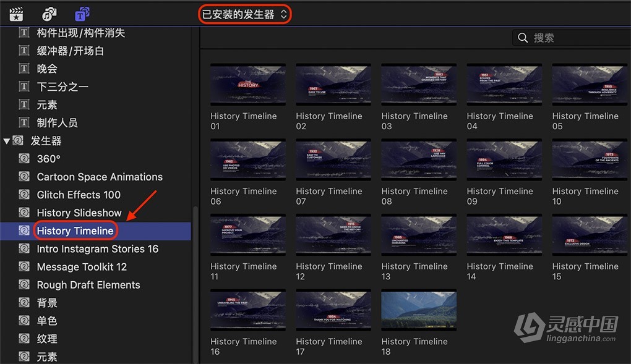The height and width of the screenshot is (364, 631).
Task: Click the title icon beside 制作人员
Action: click(24, 122)
